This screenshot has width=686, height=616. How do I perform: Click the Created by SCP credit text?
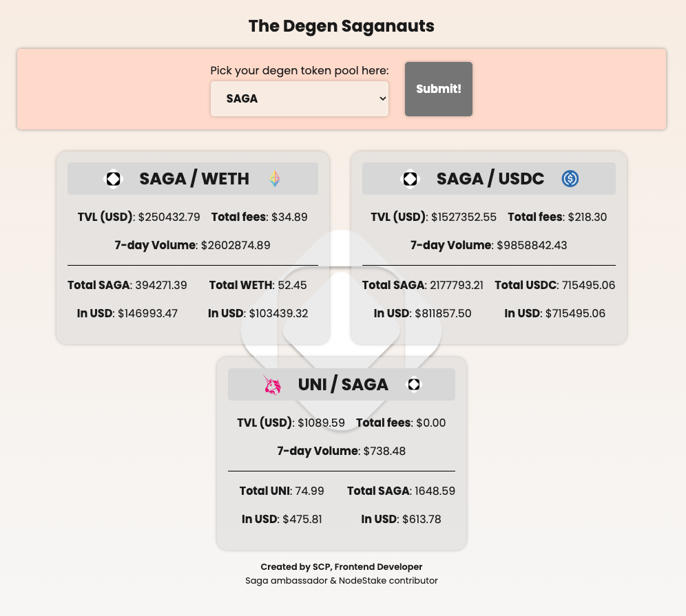click(341, 566)
